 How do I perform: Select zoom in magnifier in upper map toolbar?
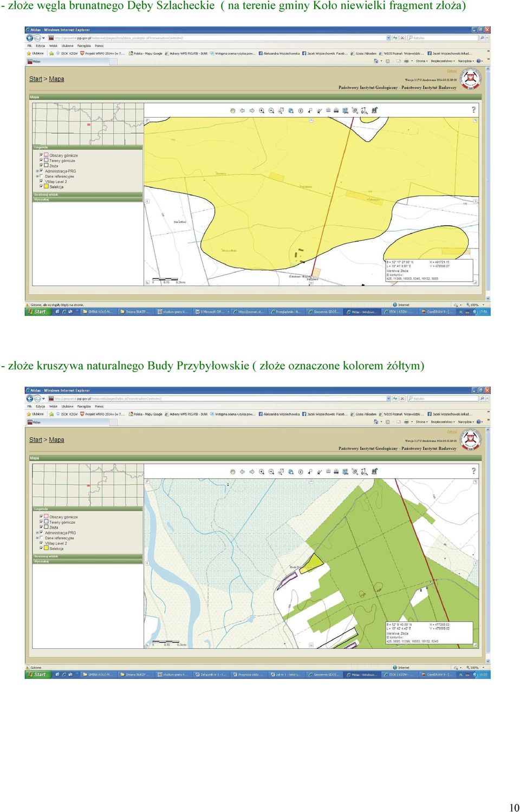pyautogui.click(x=262, y=111)
